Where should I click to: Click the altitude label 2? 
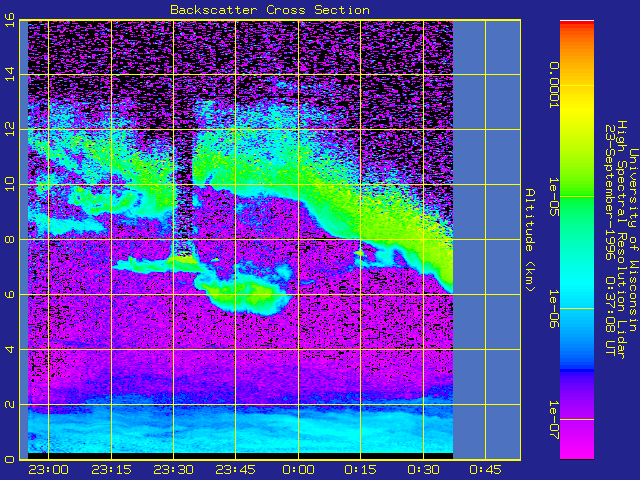10,404
